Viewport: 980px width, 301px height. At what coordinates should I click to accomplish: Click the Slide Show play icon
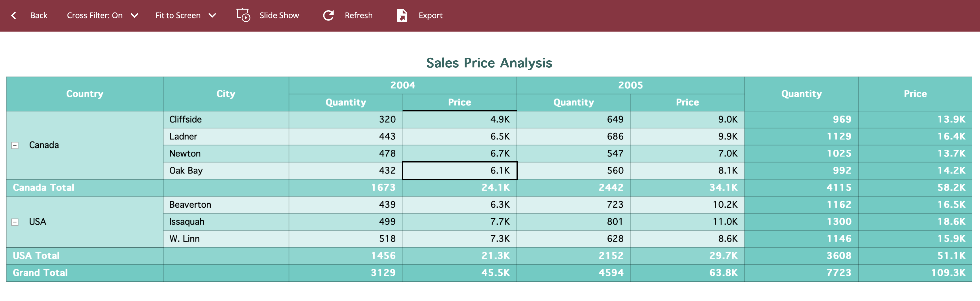click(243, 16)
